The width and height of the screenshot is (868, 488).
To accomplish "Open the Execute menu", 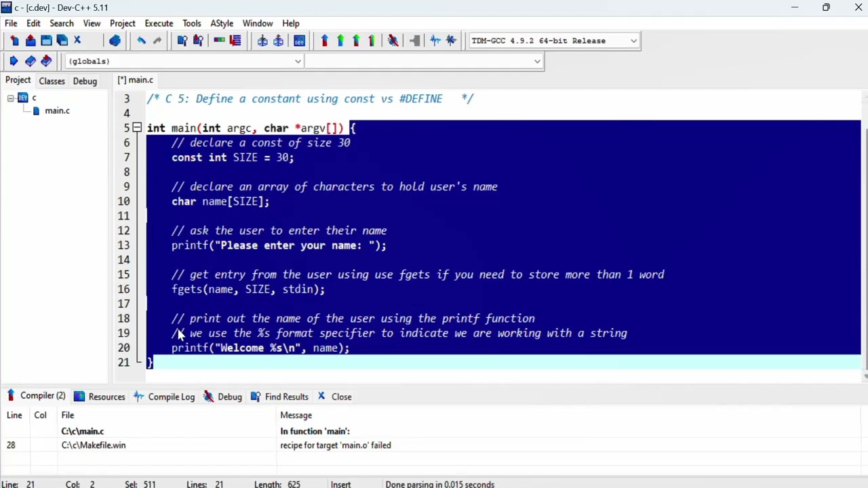I will point(159,23).
